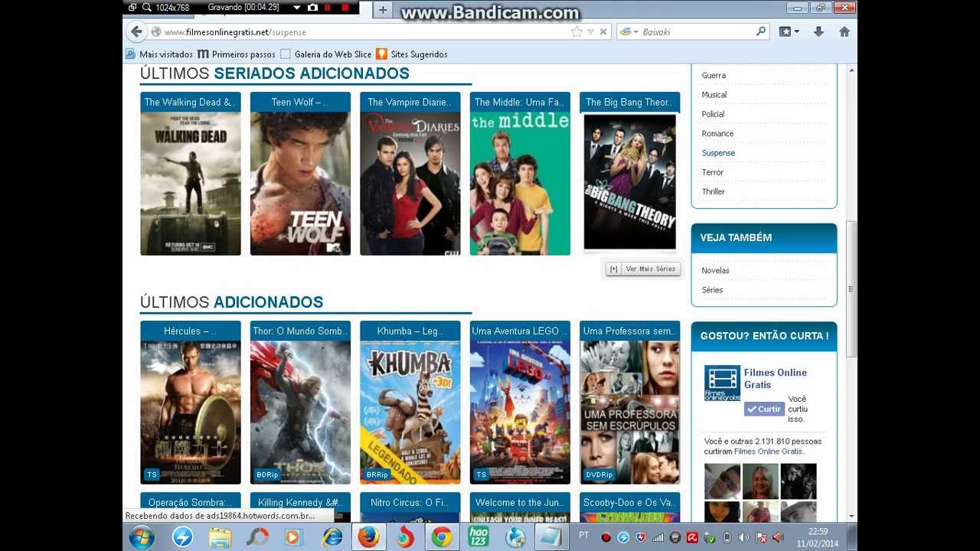Select the Musical genre

pos(714,95)
